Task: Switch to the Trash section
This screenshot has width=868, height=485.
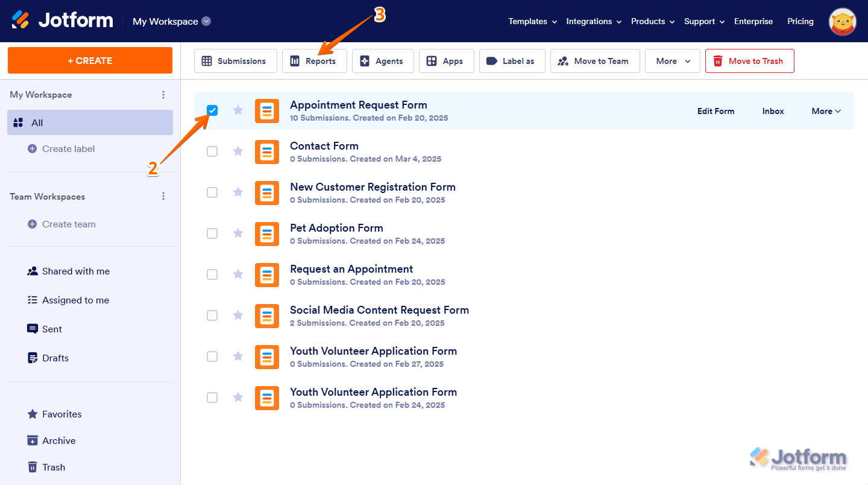Action: 53,467
